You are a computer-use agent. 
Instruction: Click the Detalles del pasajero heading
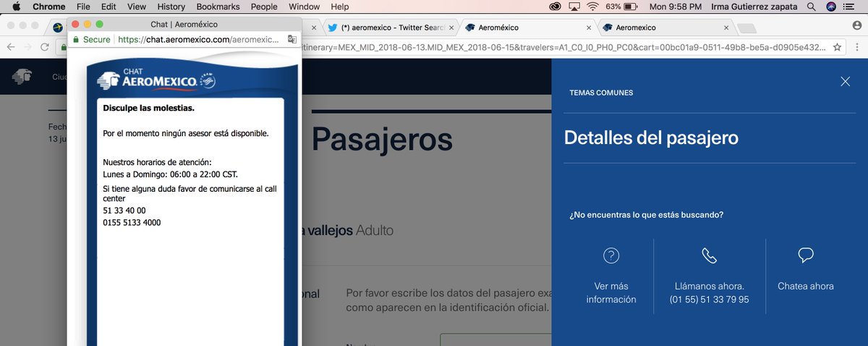(651, 138)
